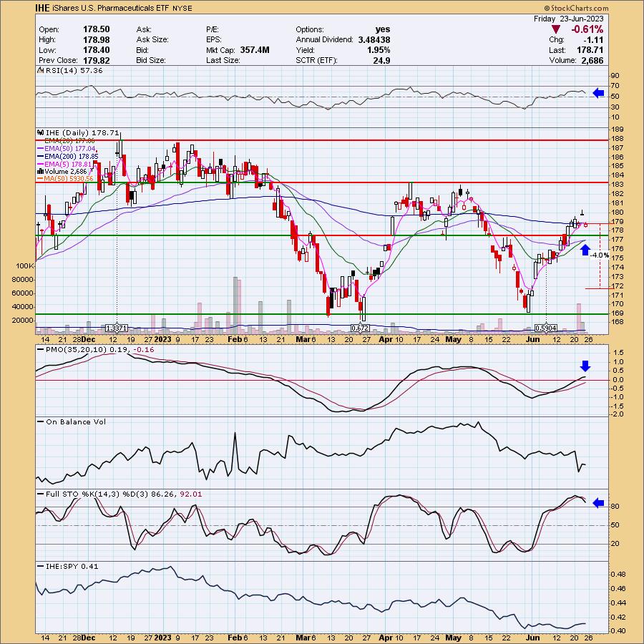
Task: Select the Low value 178.40
Action: tap(96, 50)
